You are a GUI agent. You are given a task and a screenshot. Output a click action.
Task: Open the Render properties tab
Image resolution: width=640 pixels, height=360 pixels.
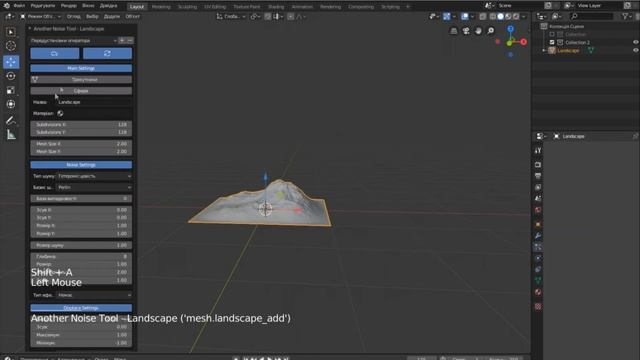pyautogui.click(x=538, y=164)
